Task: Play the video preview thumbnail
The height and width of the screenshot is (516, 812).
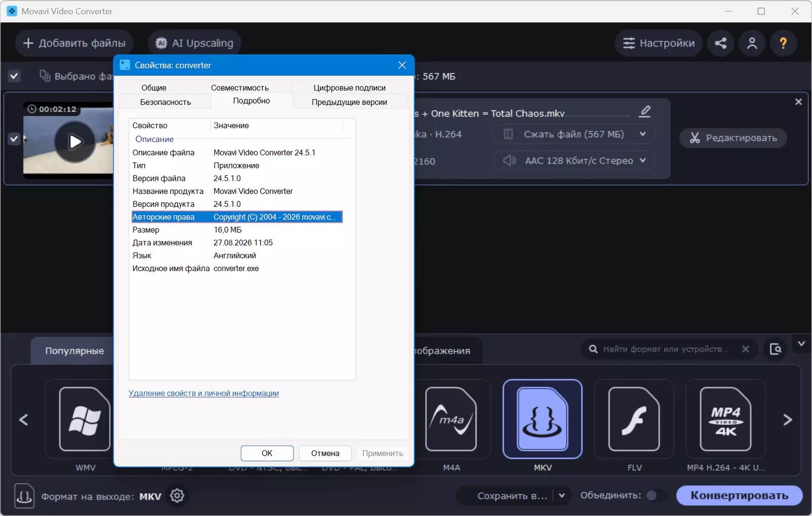Action: [75, 142]
